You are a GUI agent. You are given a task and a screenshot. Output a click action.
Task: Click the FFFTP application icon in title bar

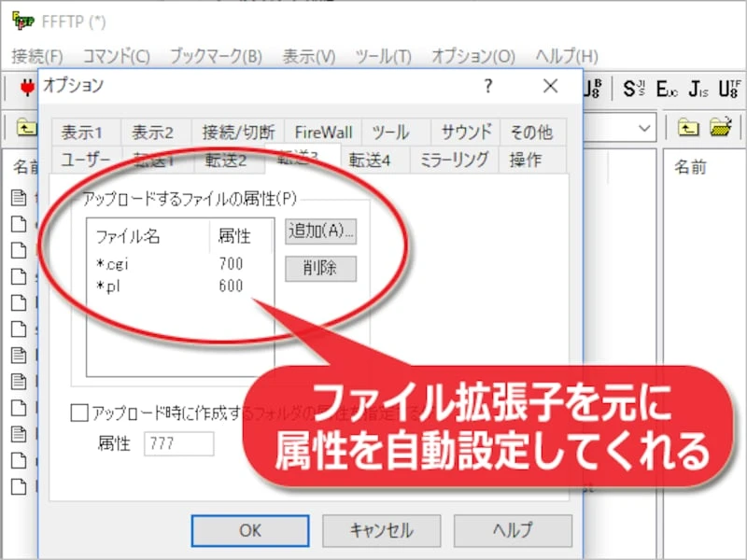click(x=22, y=21)
